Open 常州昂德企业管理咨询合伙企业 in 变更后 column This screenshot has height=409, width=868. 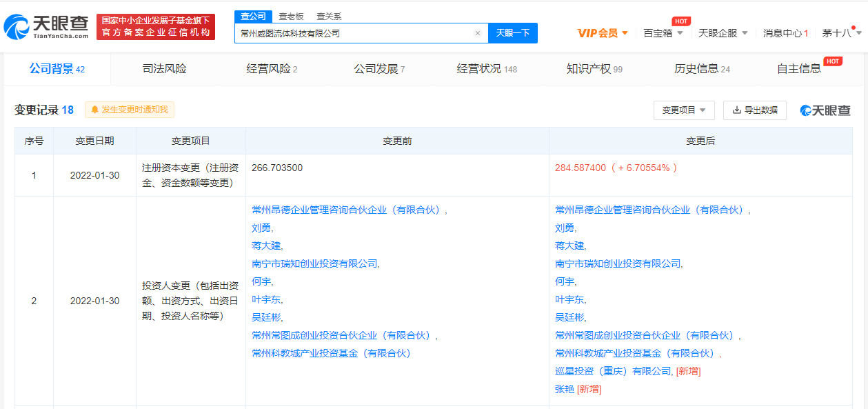pyautogui.click(x=652, y=210)
